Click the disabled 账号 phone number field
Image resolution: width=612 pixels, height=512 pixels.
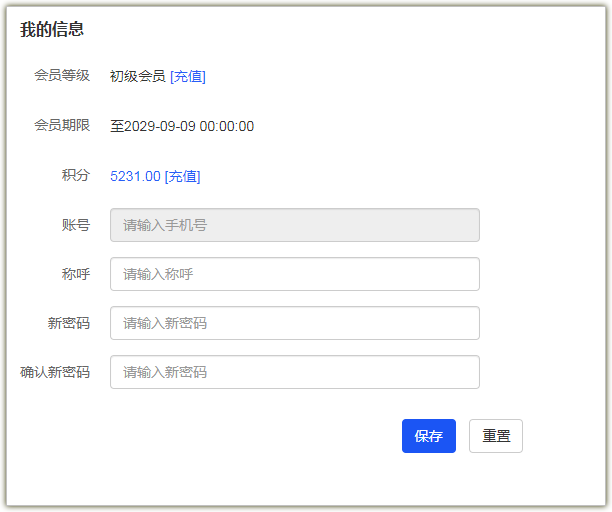[x=295, y=225]
